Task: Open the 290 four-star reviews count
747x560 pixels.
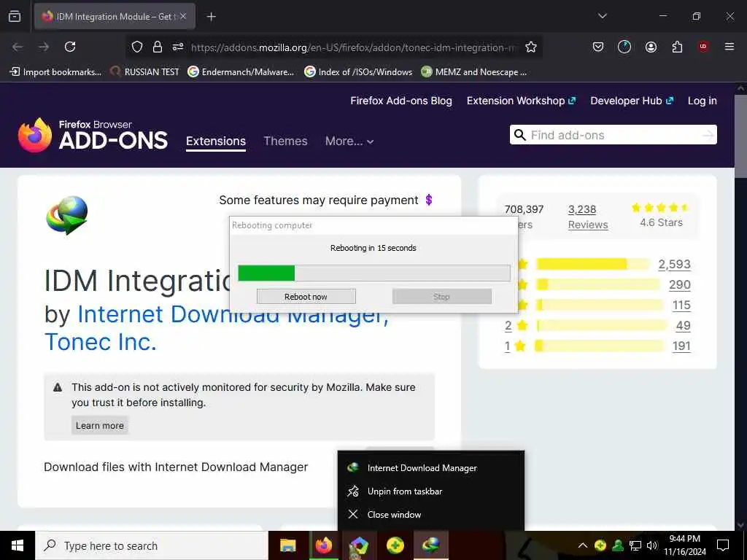Action: tap(679, 285)
